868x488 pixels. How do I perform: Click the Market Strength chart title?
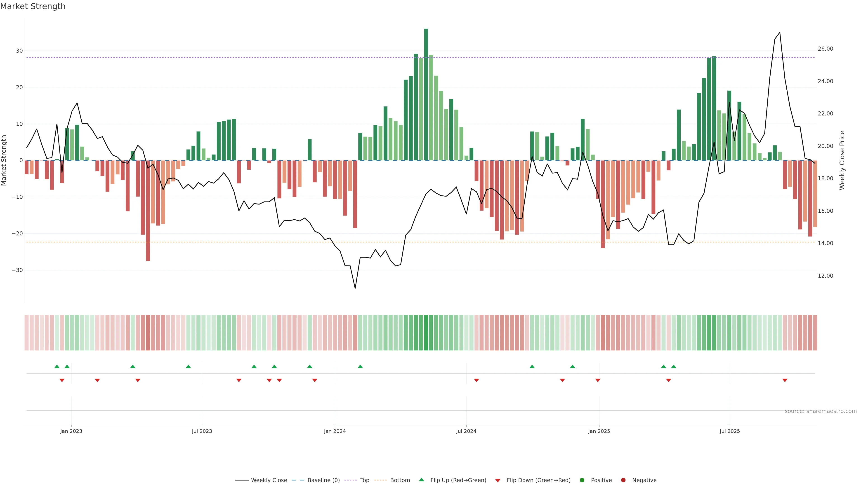(33, 6)
